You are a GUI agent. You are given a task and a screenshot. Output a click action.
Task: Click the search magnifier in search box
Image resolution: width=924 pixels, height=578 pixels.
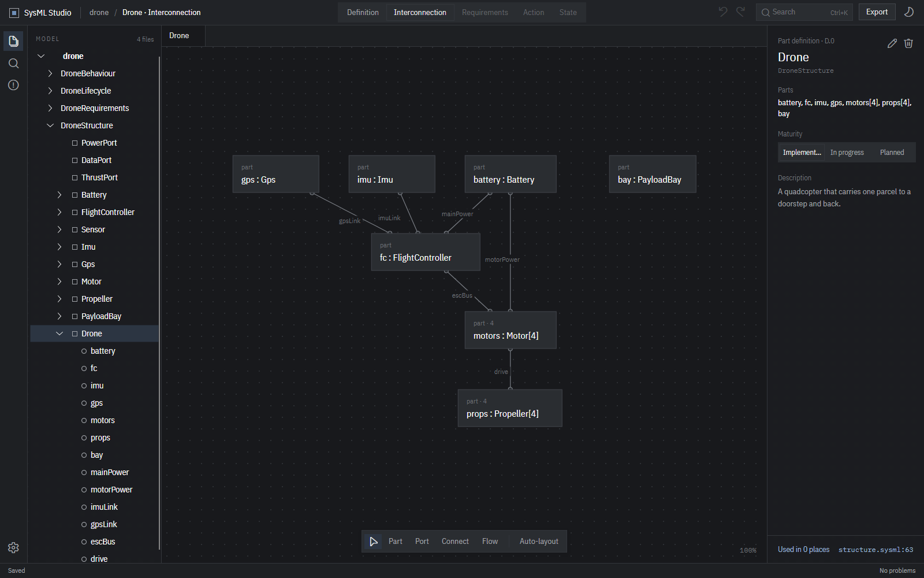coord(766,12)
